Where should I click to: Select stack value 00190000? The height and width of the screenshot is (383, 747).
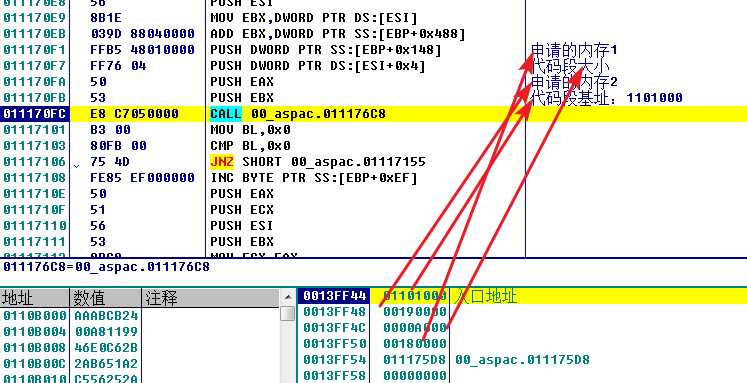click(415, 312)
